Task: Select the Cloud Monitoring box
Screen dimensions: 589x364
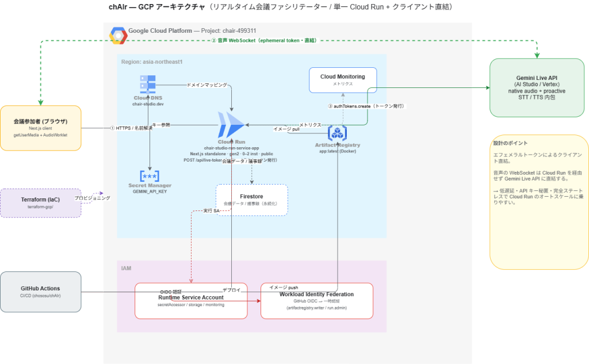Action: pyautogui.click(x=343, y=80)
